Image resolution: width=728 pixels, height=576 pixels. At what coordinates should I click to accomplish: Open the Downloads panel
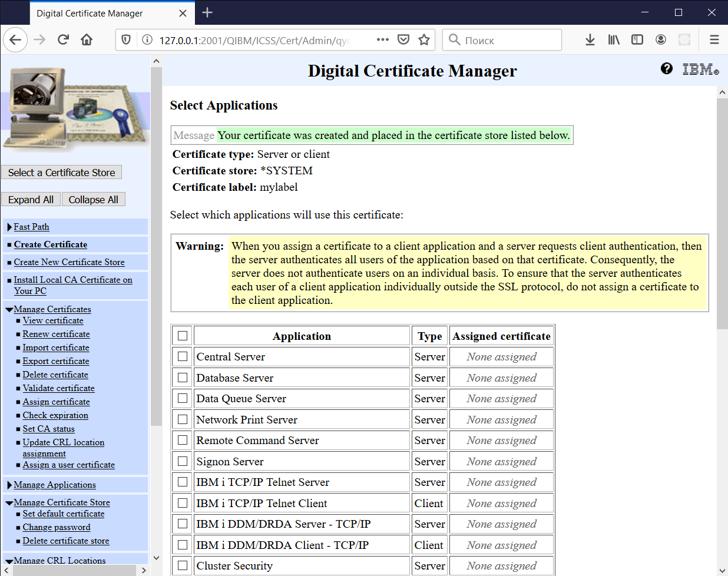click(x=590, y=40)
